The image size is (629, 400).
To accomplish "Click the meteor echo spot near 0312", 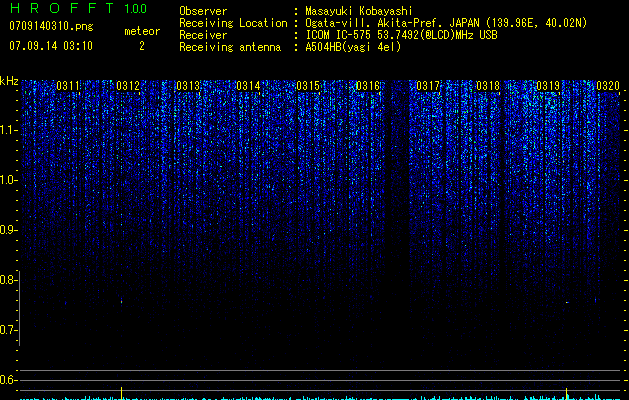I will pyautogui.click(x=121, y=301).
